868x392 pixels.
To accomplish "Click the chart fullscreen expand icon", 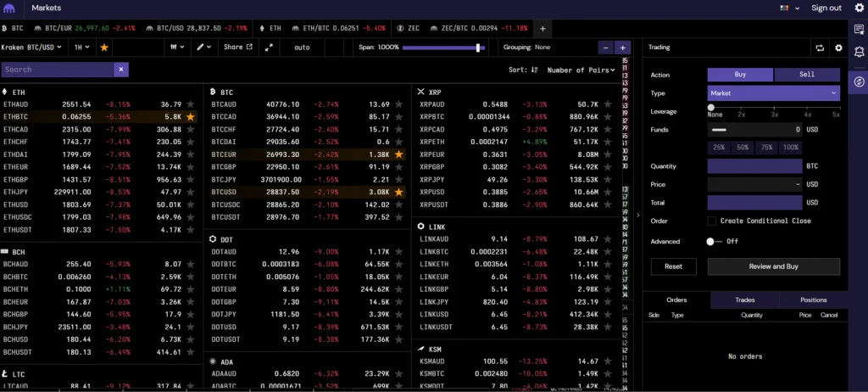I will click(269, 48).
